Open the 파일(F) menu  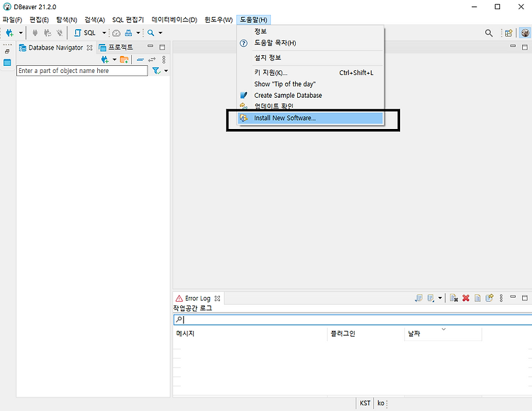(x=12, y=20)
